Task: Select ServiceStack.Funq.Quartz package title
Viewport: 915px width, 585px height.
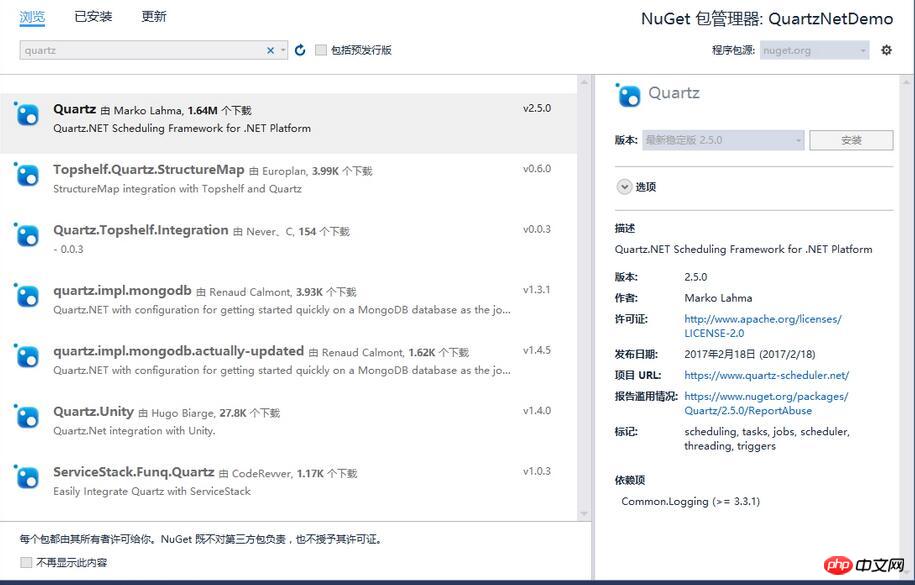Action: 134,472
